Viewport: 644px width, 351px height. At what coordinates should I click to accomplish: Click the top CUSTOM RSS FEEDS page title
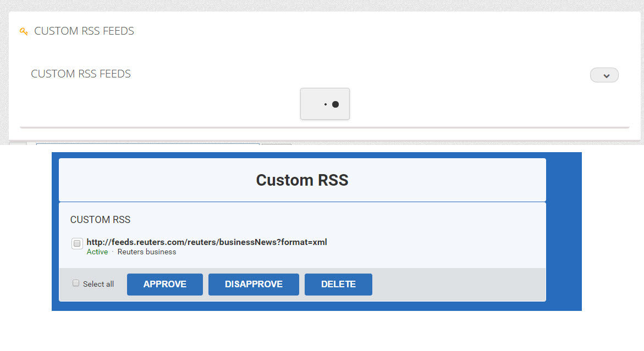pyautogui.click(x=84, y=31)
